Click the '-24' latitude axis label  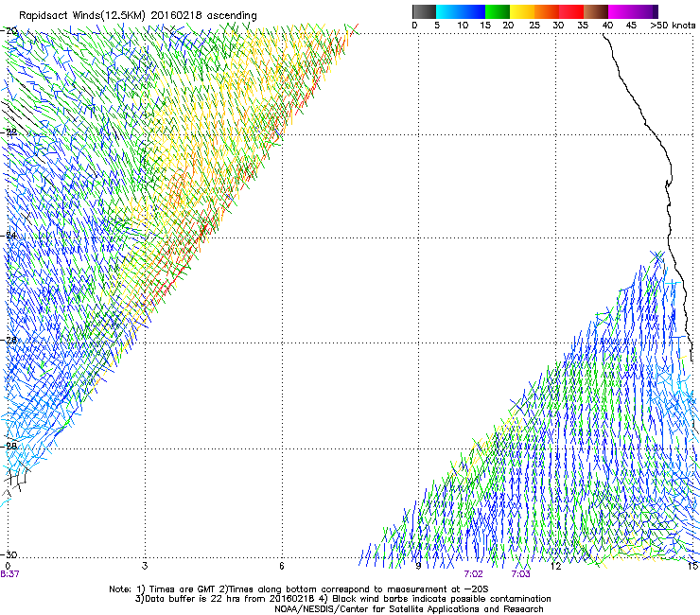click(x=10, y=236)
